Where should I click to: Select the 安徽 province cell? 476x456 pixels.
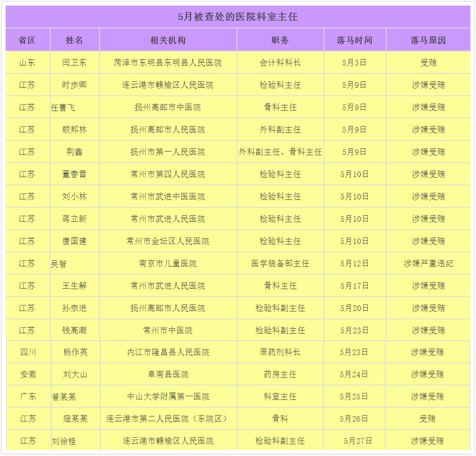click(x=28, y=374)
